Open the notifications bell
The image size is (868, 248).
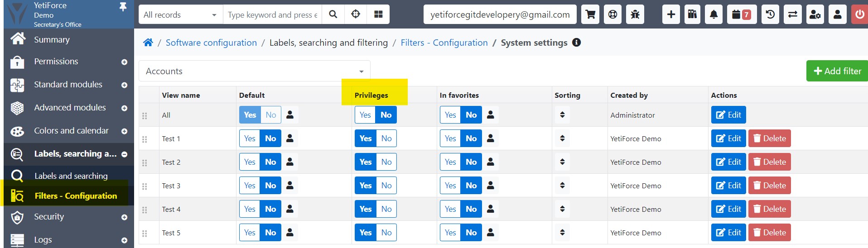tap(714, 14)
